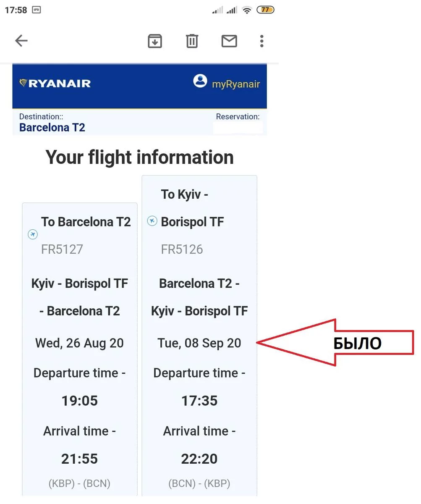Image resolution: width=421 pixels, height=504 pixels.
Task: Mark email as unread envelope icon
Action: 229,41
